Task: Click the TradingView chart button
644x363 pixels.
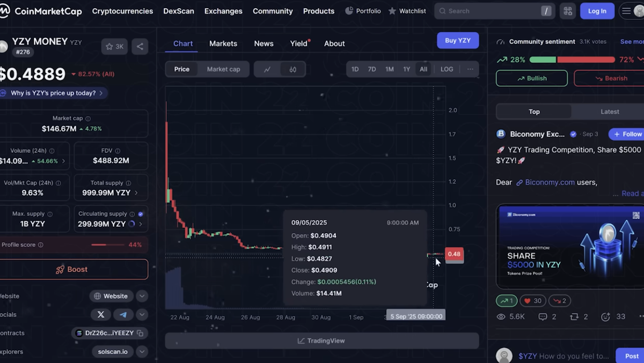Action: click(322, 340)
